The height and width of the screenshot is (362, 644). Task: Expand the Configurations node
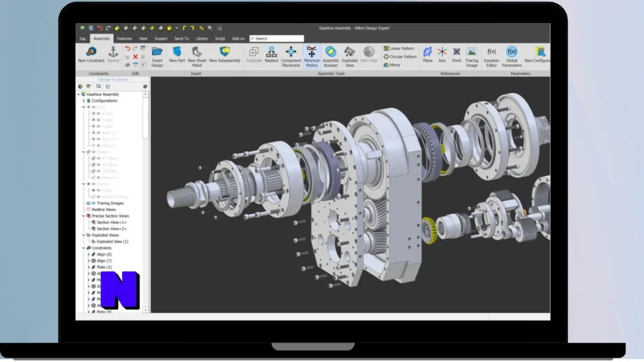(x=84, y=101)
